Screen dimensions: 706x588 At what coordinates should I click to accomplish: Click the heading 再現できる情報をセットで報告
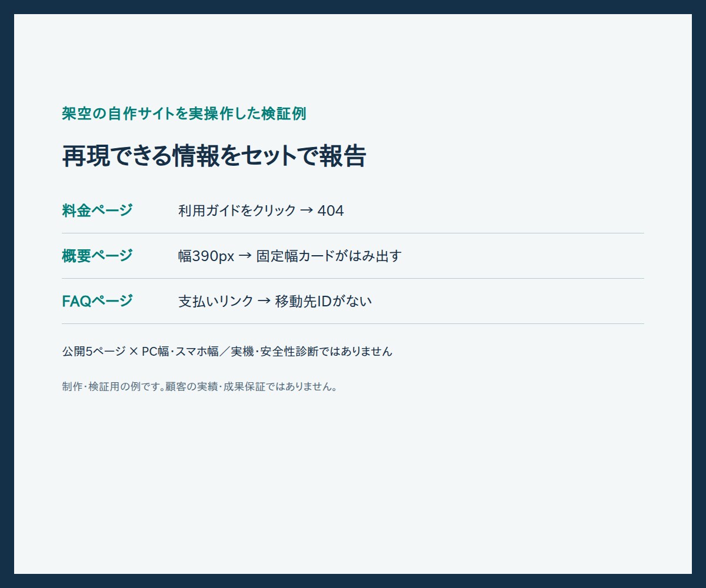coord(214,156)
